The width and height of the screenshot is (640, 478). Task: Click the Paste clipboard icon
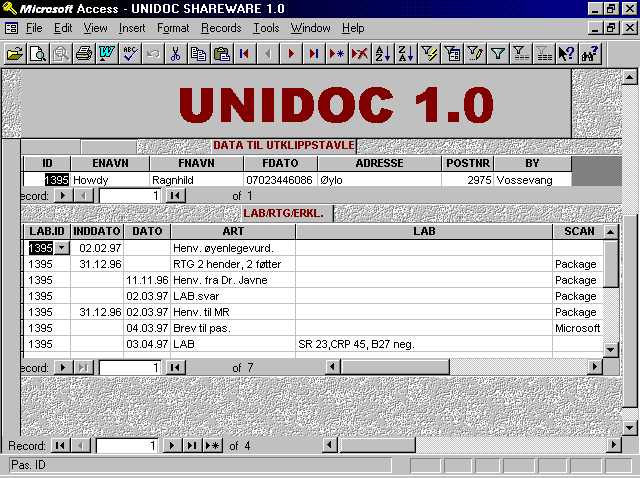click(x=222, y=54)
